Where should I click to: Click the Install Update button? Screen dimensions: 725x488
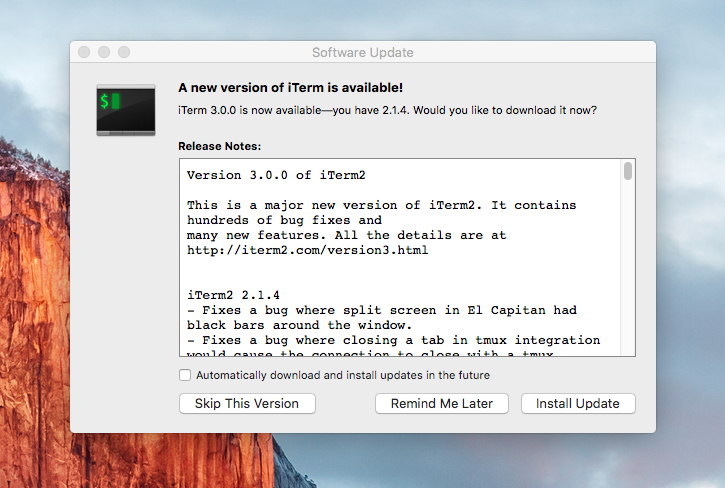578,404
